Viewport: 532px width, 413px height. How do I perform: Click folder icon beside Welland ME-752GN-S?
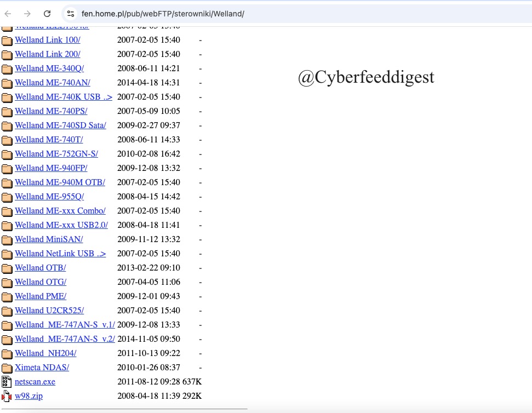click(7, 154)
